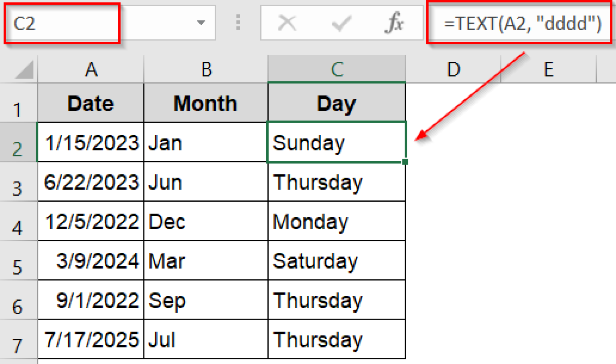Click the Enter (checkmark) icon in formula bar
Image resolution: width=616 pixels, height=364 pixels.
click(x=340, y=23)
